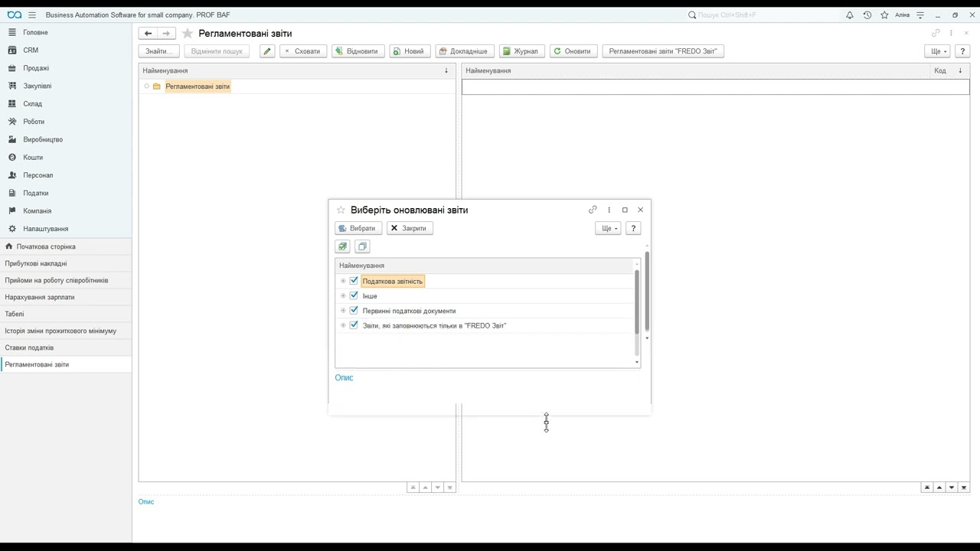Move to first item in left list
This screenshot has width=980, height=551.
click(x=413, y=487)
